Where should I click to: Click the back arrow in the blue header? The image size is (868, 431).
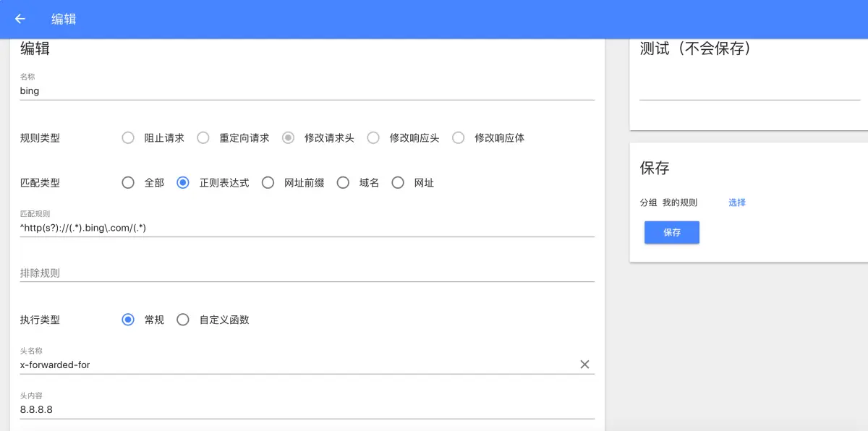click(20, 19)
